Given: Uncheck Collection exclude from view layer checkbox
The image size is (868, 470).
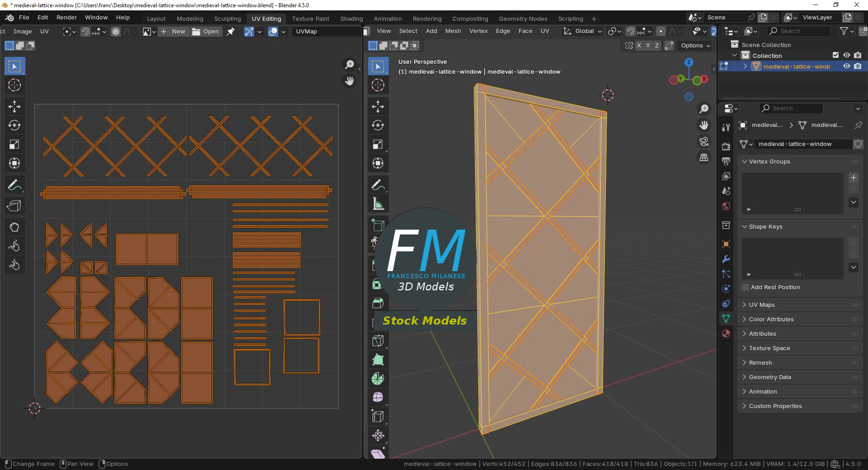Looking at the screenshot, I should (835, 55).
